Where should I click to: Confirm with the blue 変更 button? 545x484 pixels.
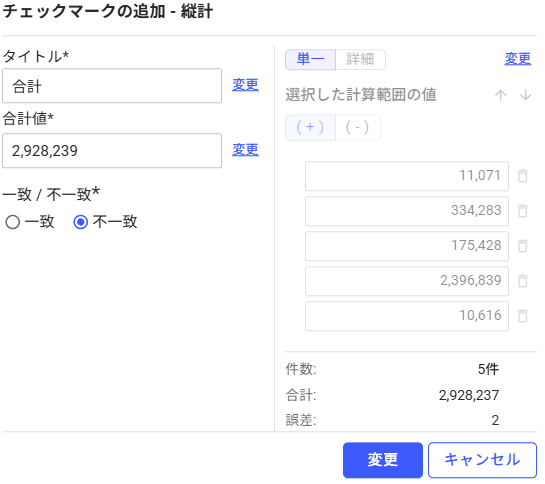[383, 460]
